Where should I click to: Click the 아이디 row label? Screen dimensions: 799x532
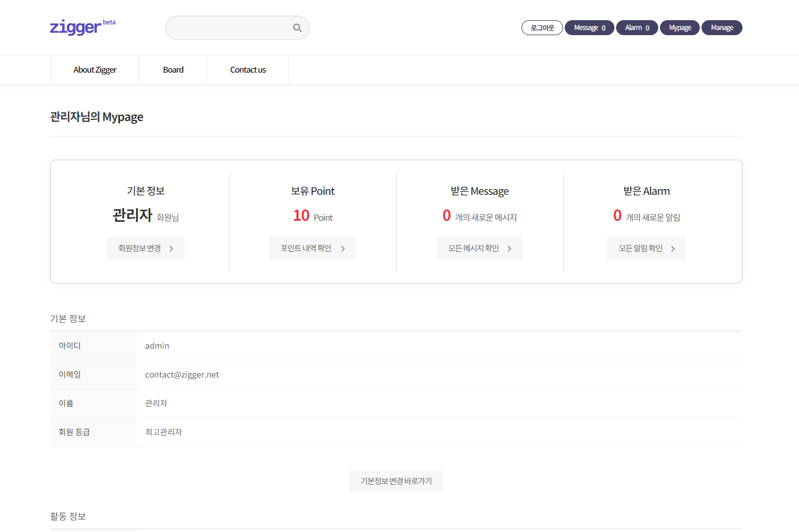(70, 346)
